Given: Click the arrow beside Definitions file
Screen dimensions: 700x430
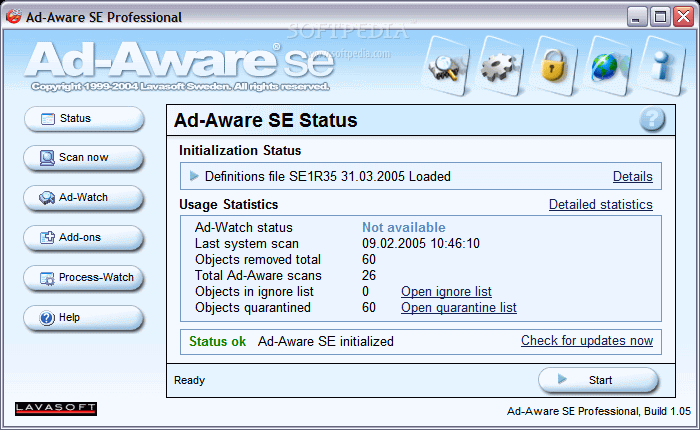Looking at the screenshot, I should pyautogui.click(x=194, y=176).
